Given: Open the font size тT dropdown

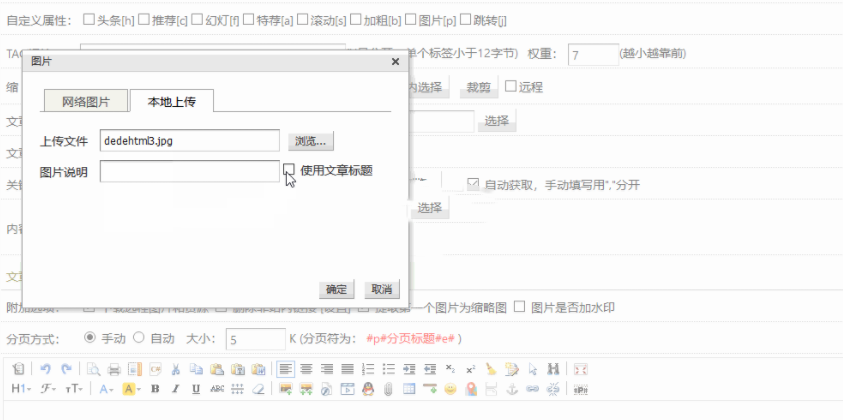Looking at the screenshot, I should pyautogui.click(x=74, y=388).
